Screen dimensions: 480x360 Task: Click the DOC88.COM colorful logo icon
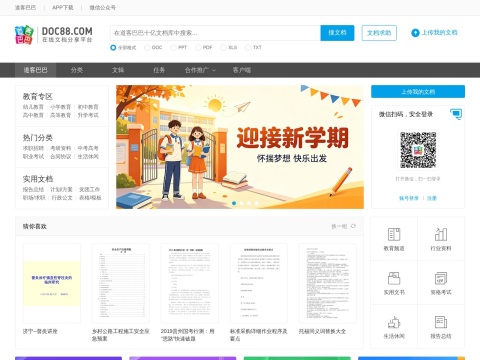click(24, 35)
